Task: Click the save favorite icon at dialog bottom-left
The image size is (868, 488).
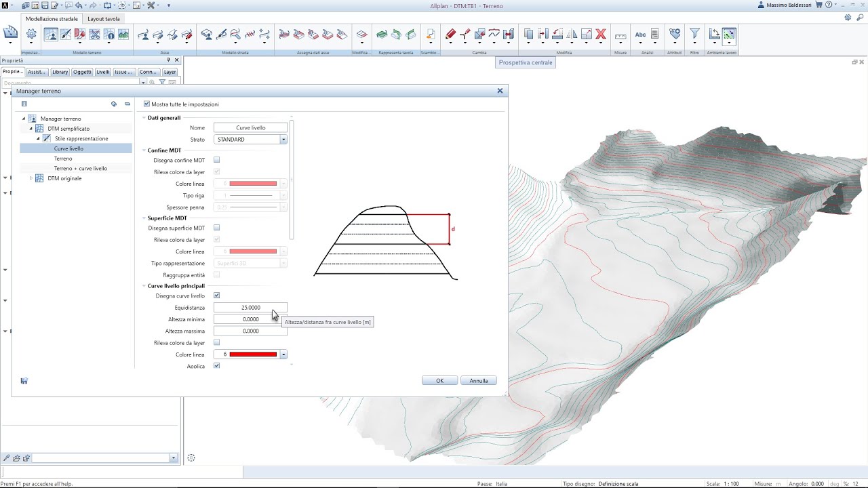Action: pyautogui.click(x=24, y=381)
